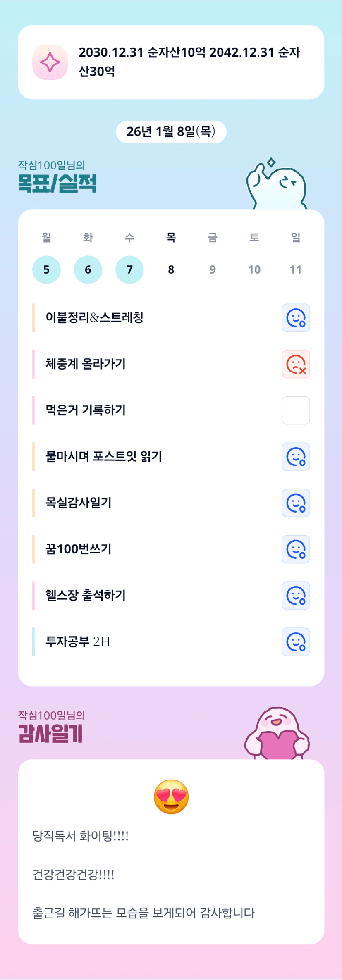Toggle smiley status for 헬스장 출석하기
The width and height of the screenshot is (342, 980).
pyautogui.click(x=296, y=596)
